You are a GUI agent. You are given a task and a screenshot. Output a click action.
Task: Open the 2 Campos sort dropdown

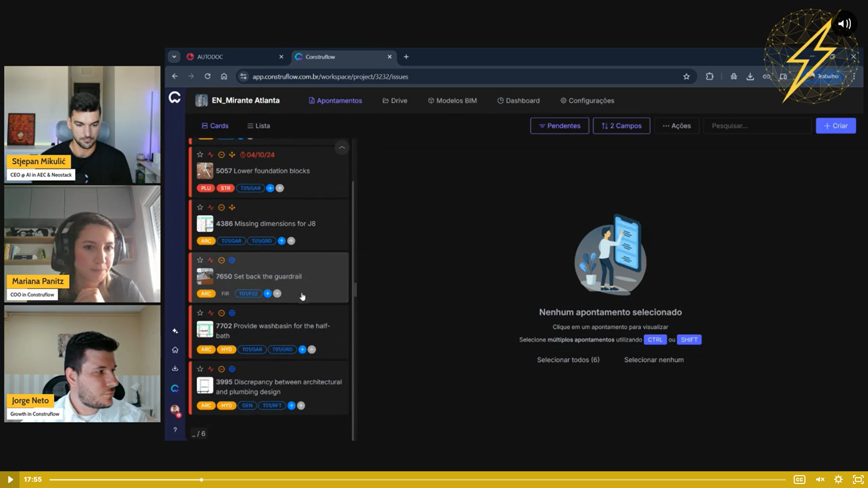[621, 126]
